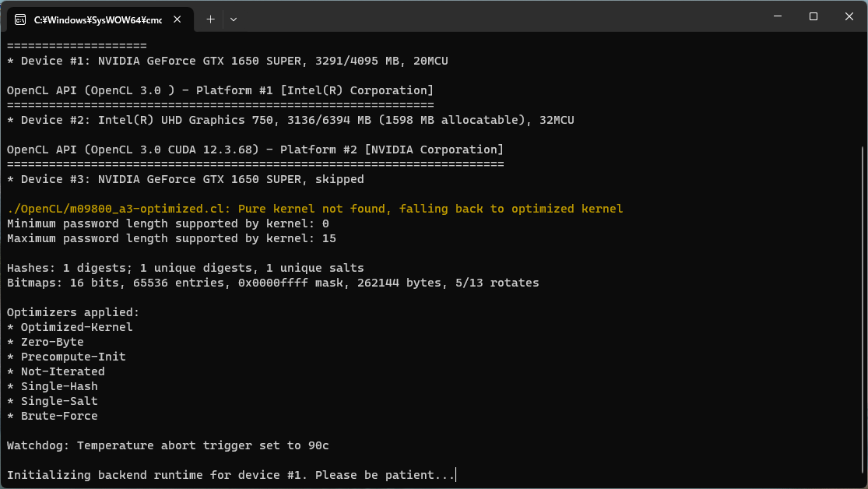
Task: Expand the new tab profile dropdown chevron
Action: coord(234,19)
